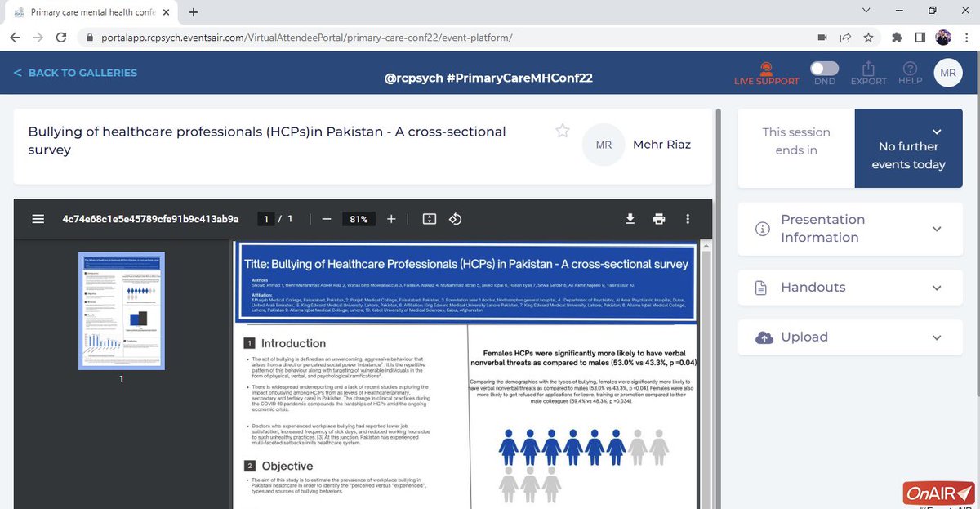This screenshot has width=980, height=509.
Task: Download the PDF poster
Action: 630,219
